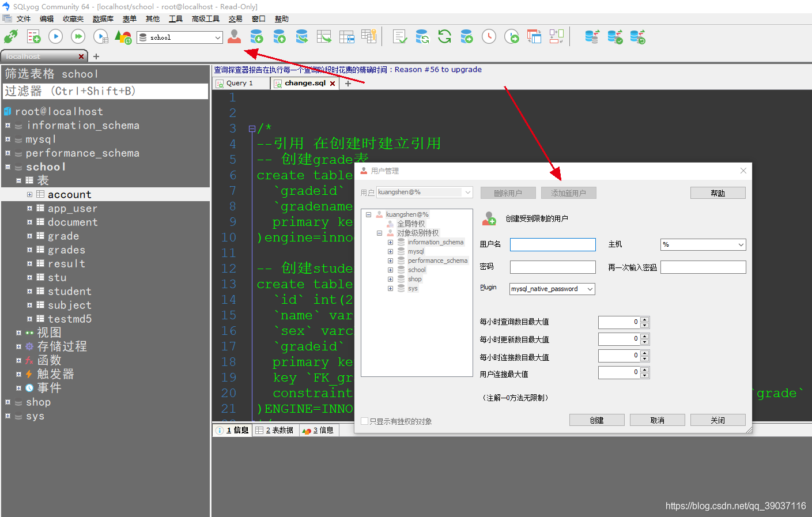Click first database sync icon on right

point(592,37)
